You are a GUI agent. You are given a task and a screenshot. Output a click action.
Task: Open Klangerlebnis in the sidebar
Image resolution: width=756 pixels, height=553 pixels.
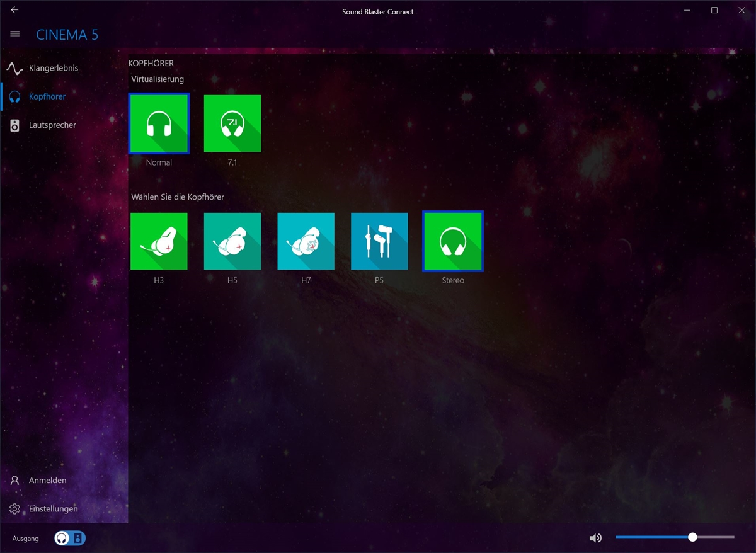(64, 68)
